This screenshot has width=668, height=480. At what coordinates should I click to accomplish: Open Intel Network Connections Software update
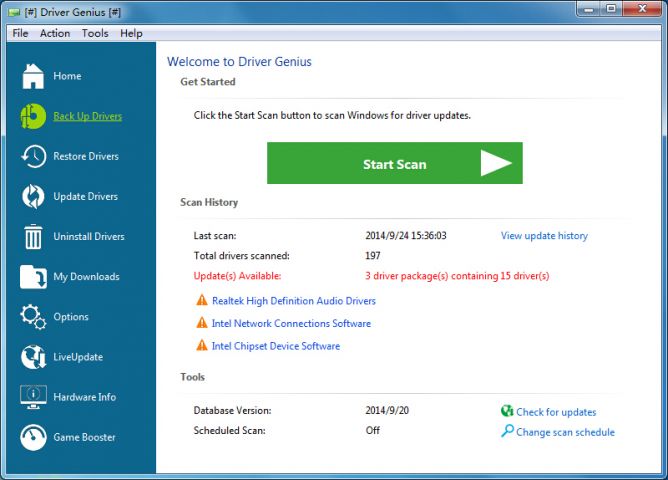[x=291, y=324]
